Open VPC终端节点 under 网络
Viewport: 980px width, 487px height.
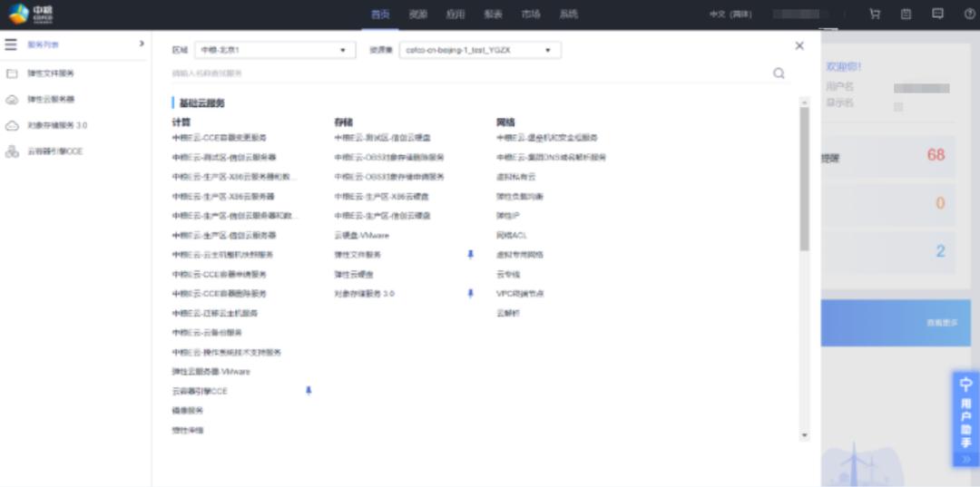520,294
